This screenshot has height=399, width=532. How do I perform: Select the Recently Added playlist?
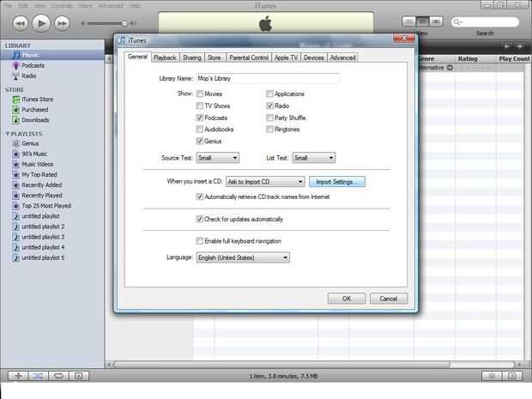[x=42, y=184]
